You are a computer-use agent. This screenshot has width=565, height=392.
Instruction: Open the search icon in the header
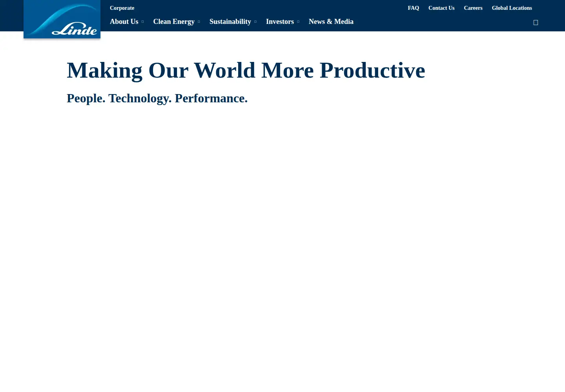(x=536, y=22)
